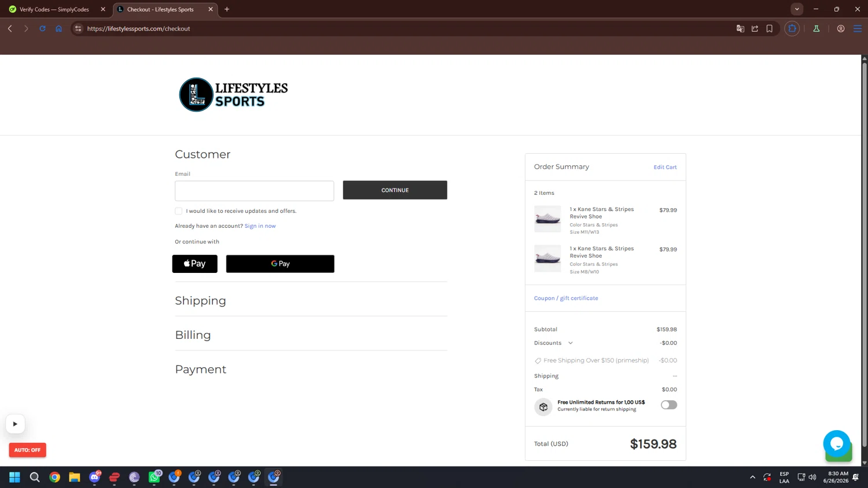Click the Billing section heading
Viewport: 868px width, 488px height.
[193, 335]
